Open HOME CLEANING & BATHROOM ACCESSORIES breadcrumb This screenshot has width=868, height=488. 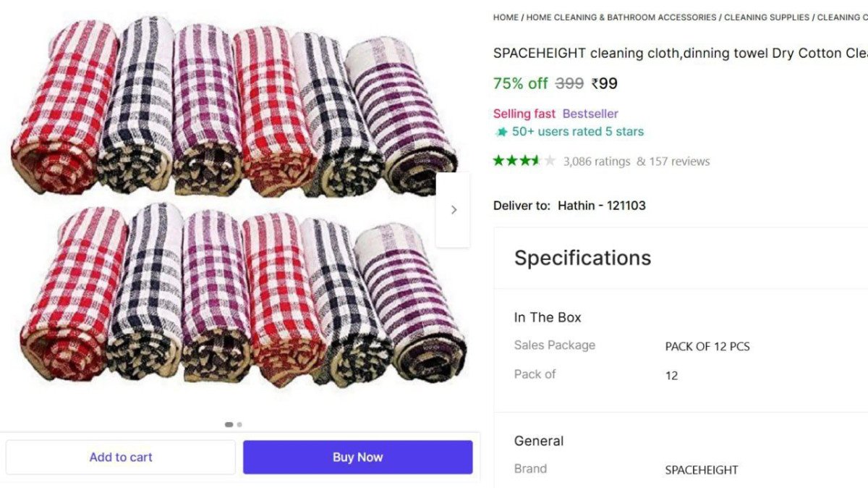pyautogui.click(x=620, y=17)
